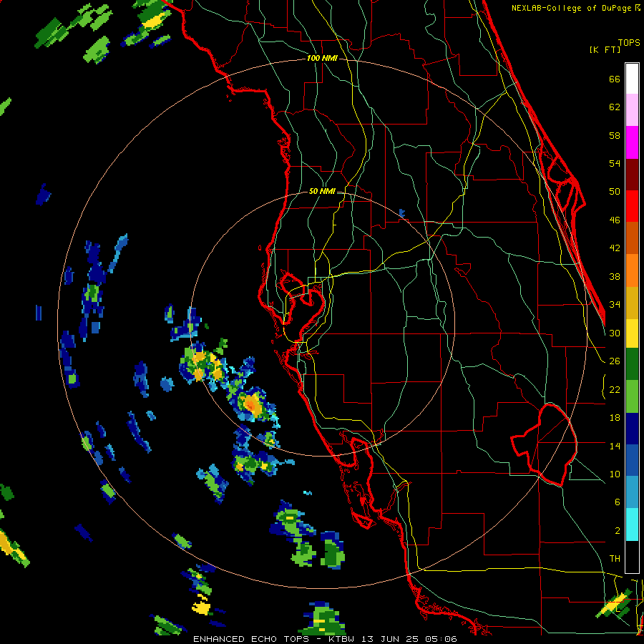Click the [K FT] units label
This screenshot has width=644, height=644.
(605, 49)
